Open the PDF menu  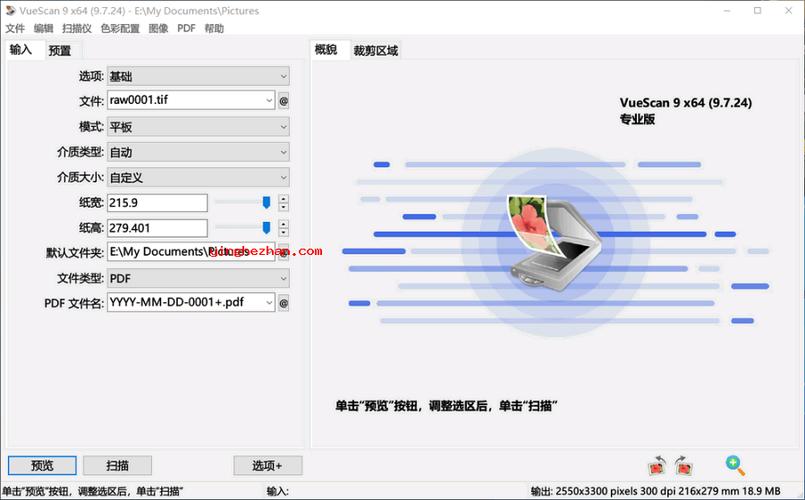pos(186,28)
